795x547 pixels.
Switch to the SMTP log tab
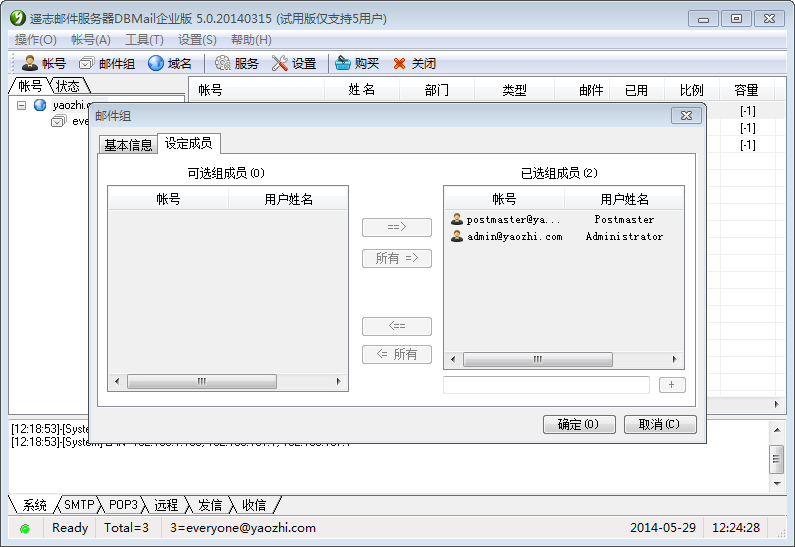click(x=79, y=505)
